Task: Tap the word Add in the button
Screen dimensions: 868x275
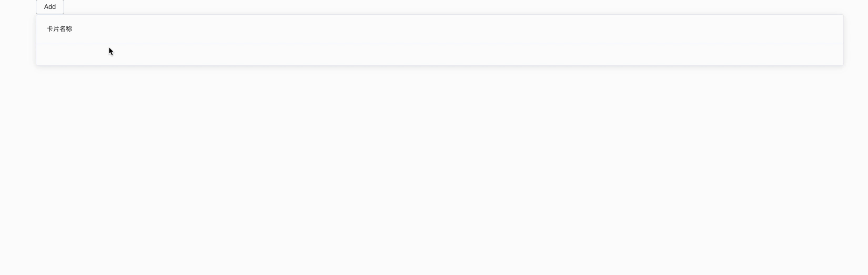Action: 50,7
